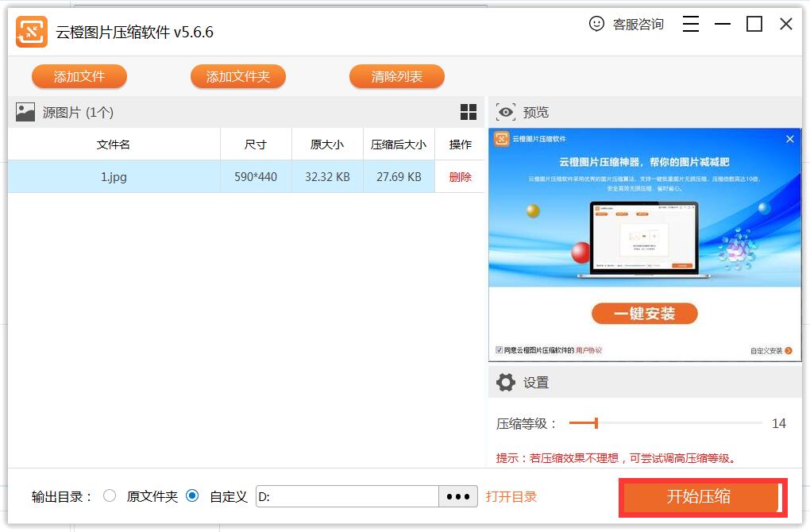Open the hamburger menu in title bar

coord(691,24)
